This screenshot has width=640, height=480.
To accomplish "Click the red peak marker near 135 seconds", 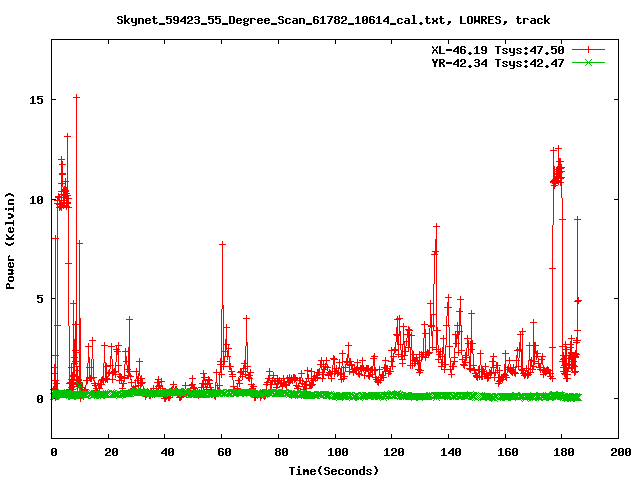I will click(x=436, y=226).
